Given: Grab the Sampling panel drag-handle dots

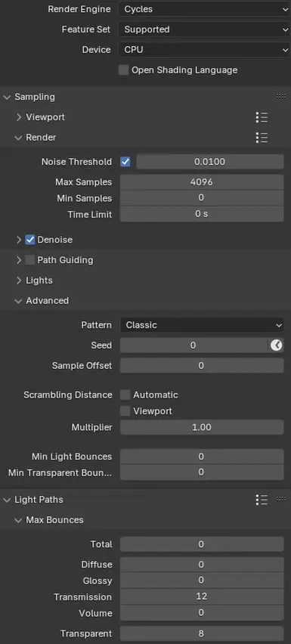Looking at the screenshot, I should 281,97.
